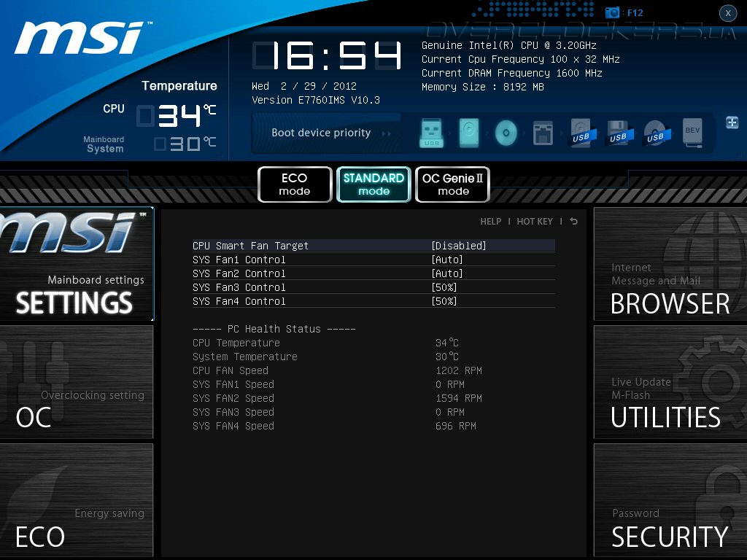
Task: Change SYS Fan2 Control Auto value
Action: [x=447, y=273]
